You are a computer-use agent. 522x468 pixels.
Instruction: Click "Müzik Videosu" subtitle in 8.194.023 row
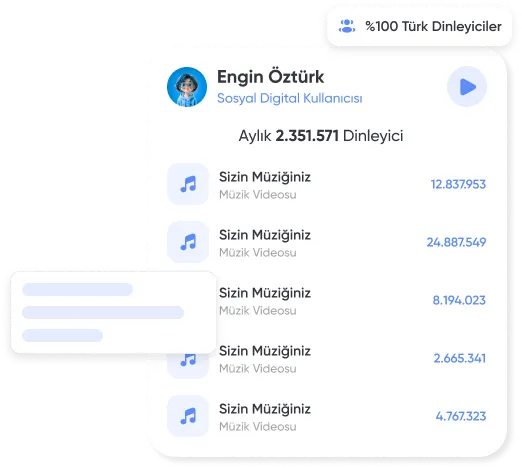click(x=257, y=311)
